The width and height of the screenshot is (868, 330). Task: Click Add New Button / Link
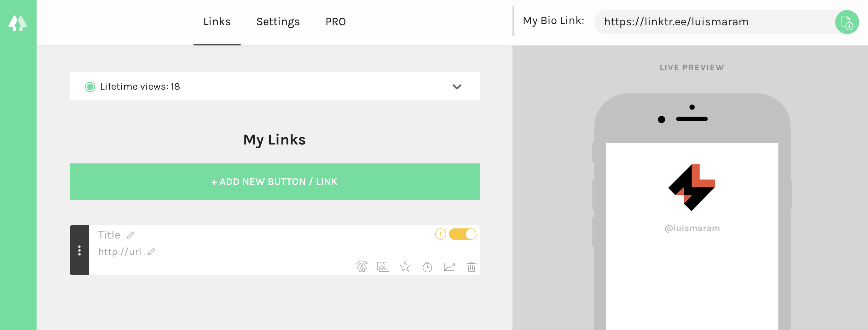point(274,181)
